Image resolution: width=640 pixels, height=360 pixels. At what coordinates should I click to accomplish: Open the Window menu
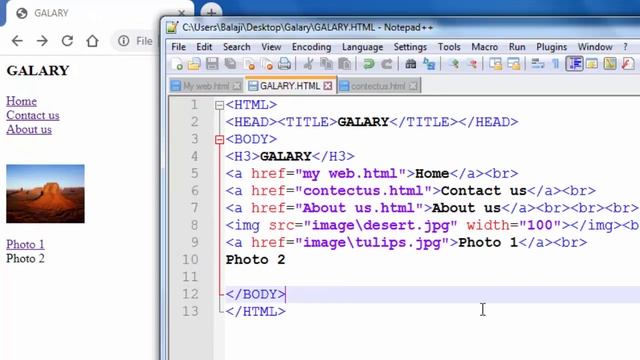click(595, 47)
